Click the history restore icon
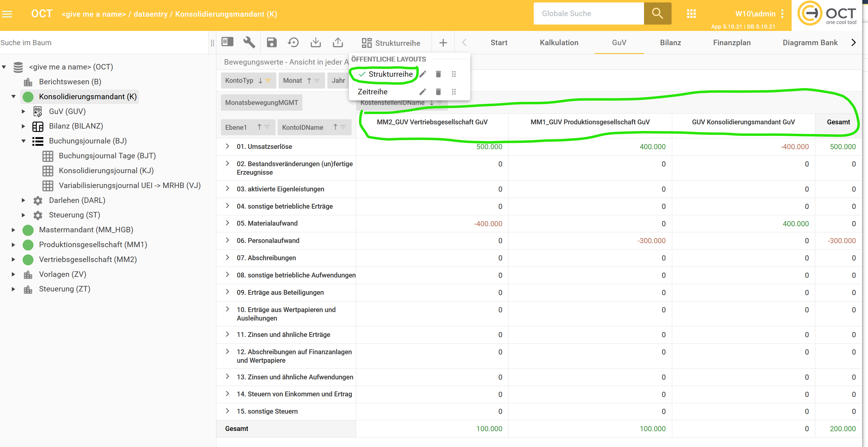868x447 pixels. pos(293,43)
